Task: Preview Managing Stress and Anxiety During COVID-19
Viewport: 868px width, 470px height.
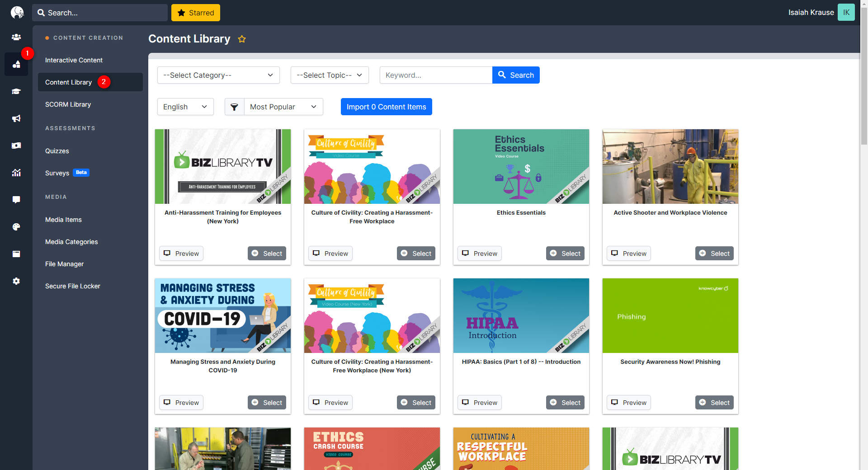Action: tap(181, 403)
